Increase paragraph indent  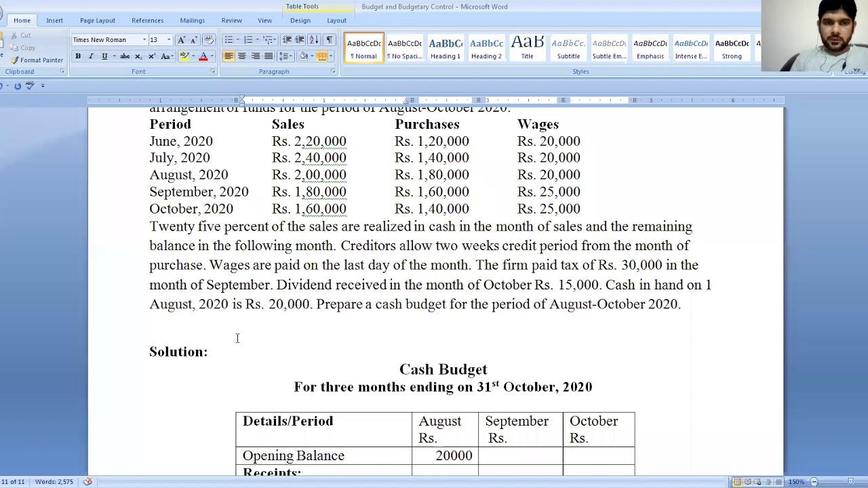(300, 40)
